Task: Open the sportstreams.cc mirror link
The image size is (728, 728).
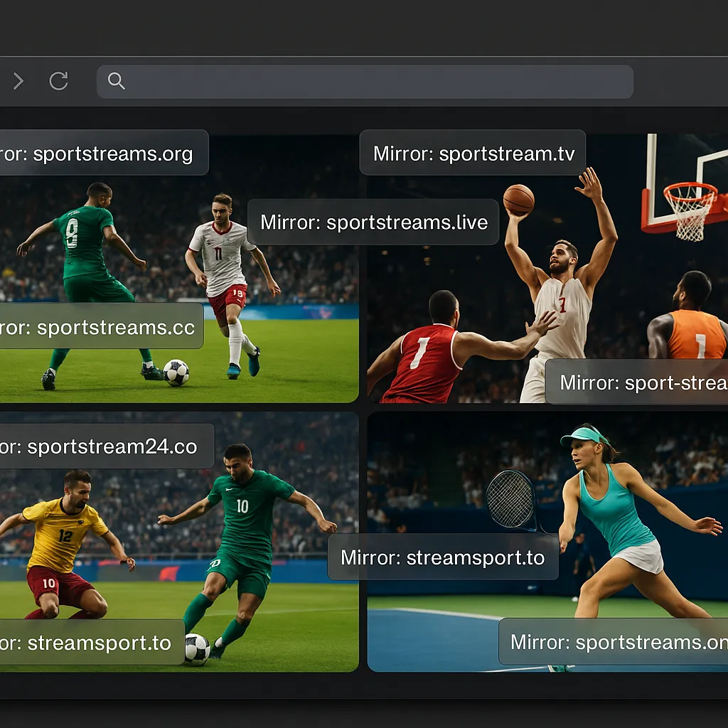Action: pos(101,326)
